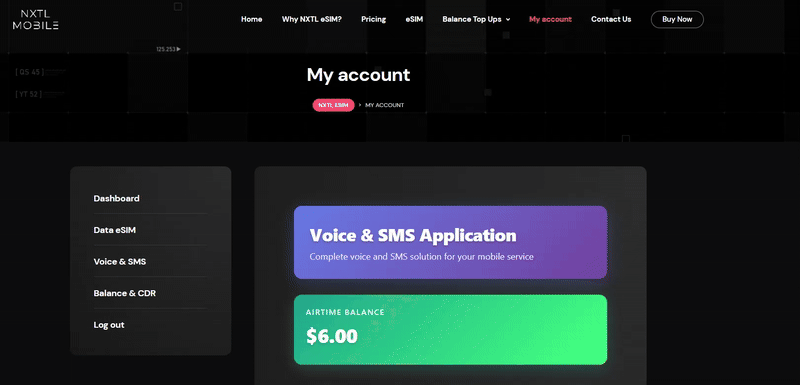Select eSIM in top navigation
Image resolution: width=800 pixels, height=385 pixels.
[x=414, y=19]
